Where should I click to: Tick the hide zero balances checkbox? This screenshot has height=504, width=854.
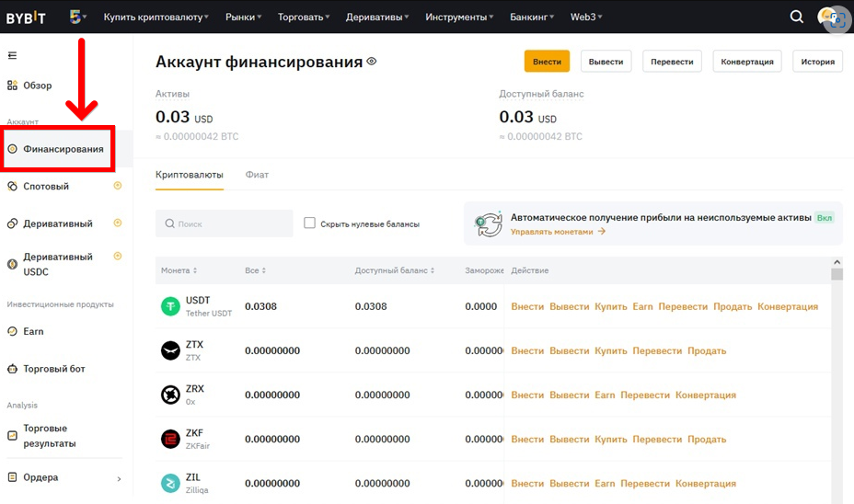click(309, 223)
